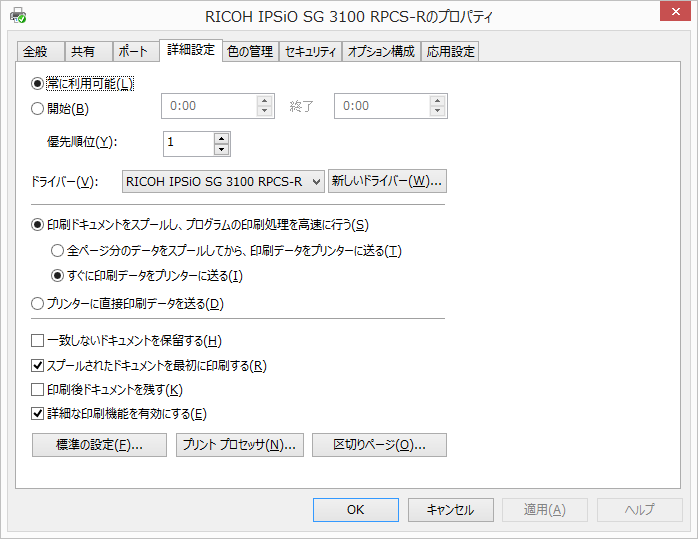The image size is (698, 539).
Task: Open 区切りページ settings
Action: coord(379,445)
